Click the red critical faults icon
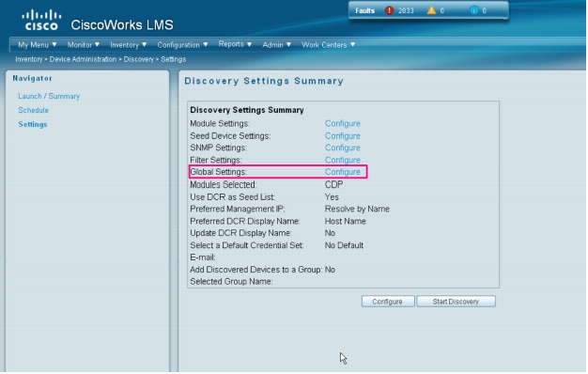Image resolution: width=588 pixels, height=374 pixels. click(389, 10)
